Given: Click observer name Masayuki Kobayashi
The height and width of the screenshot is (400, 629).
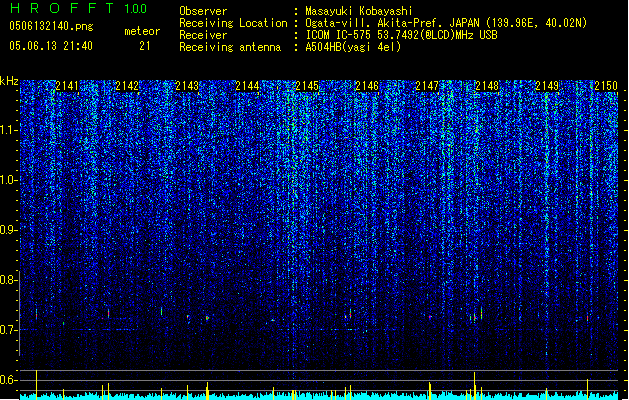Looking at the screenshot, I should tap(359, 11).
